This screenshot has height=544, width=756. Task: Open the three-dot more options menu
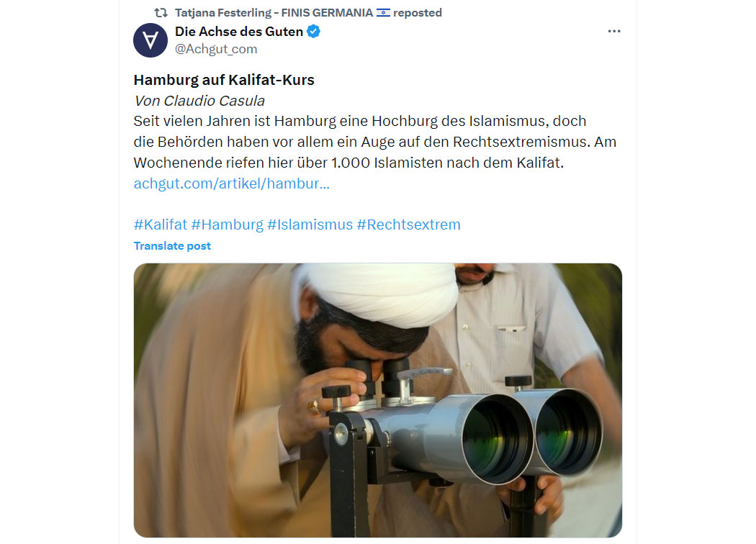[613, 32]
